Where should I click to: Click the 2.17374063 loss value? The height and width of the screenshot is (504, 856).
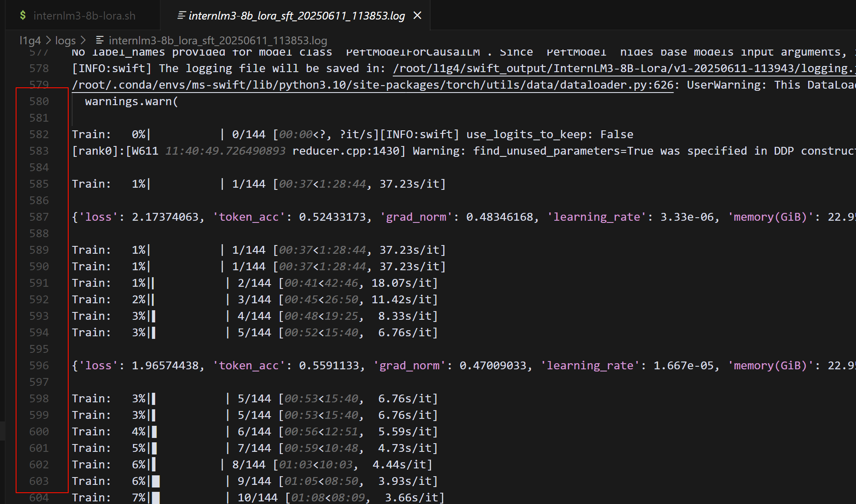point(165,217)
